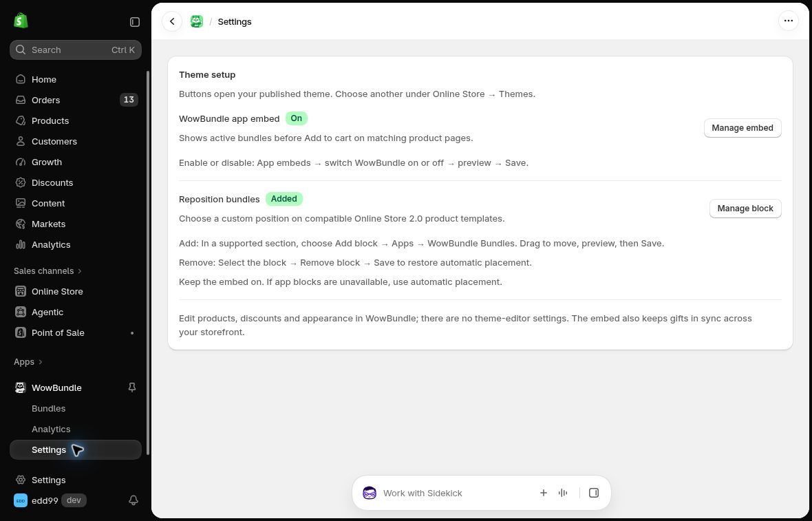
Task: Click the Settings breadcrumb title
Action: [x=235, y=22]
